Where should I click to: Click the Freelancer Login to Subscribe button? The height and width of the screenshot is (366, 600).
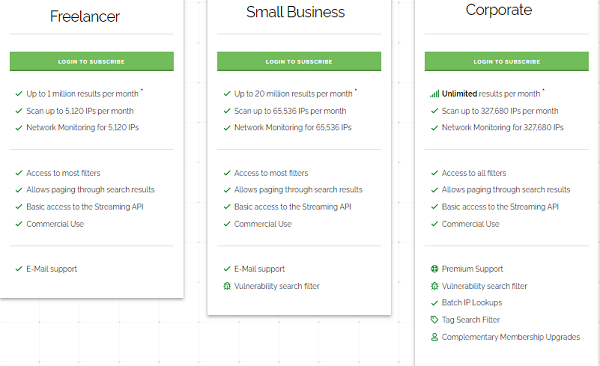tap(92, 61)
